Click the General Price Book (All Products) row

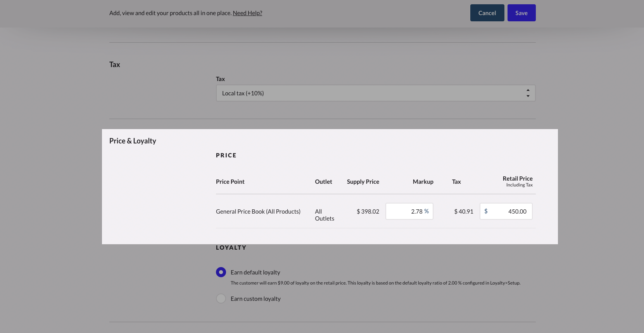pos(258,211)
